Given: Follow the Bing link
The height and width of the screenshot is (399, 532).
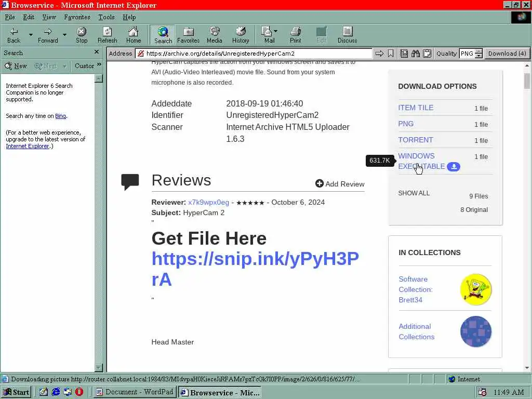Looking at the screenshot, I should point(60,116).
